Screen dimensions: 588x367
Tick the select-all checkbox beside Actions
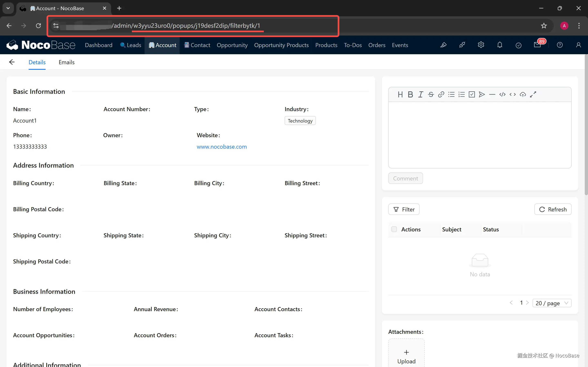pyautogui.click(x=394, y=229)
